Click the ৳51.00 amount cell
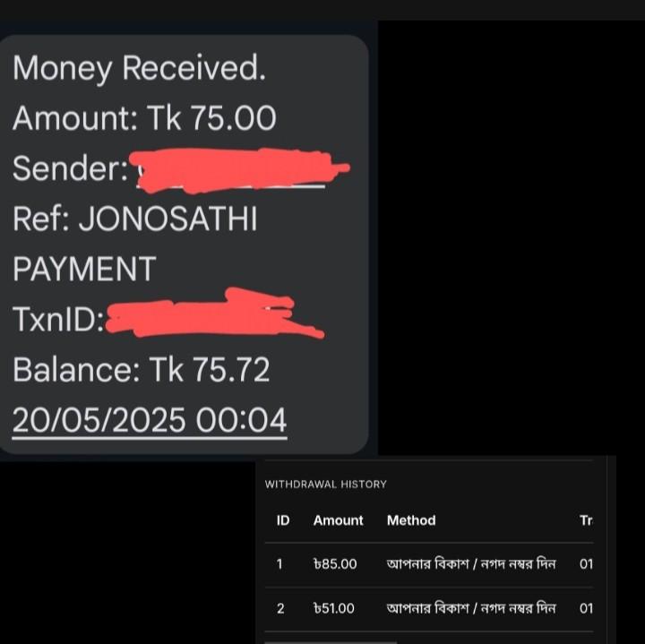 pos(333,609)
